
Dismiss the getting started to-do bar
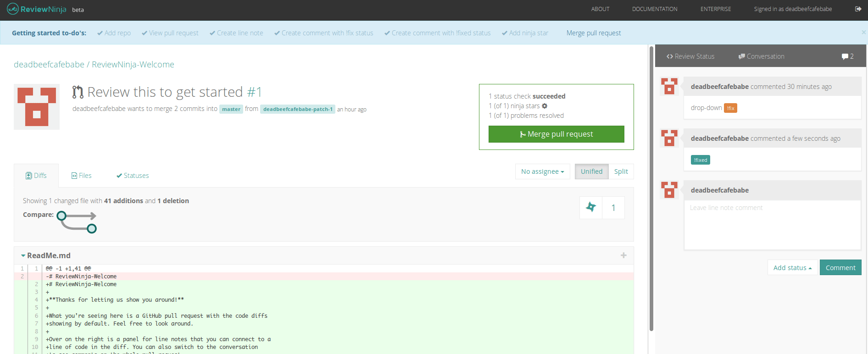(x=863, y=33)
